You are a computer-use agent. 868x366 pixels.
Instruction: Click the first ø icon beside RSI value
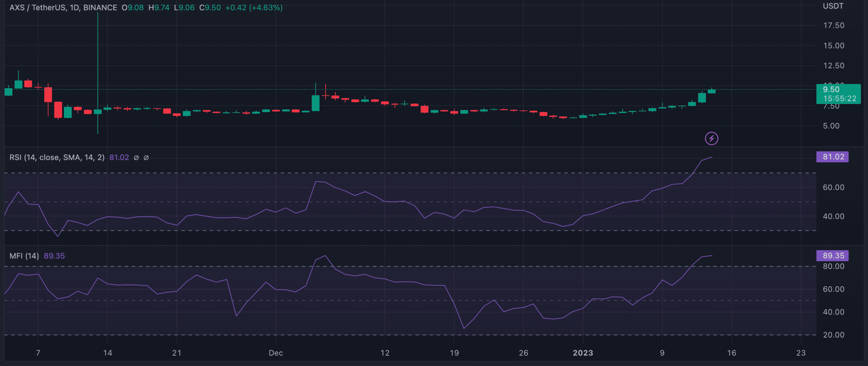136,158
